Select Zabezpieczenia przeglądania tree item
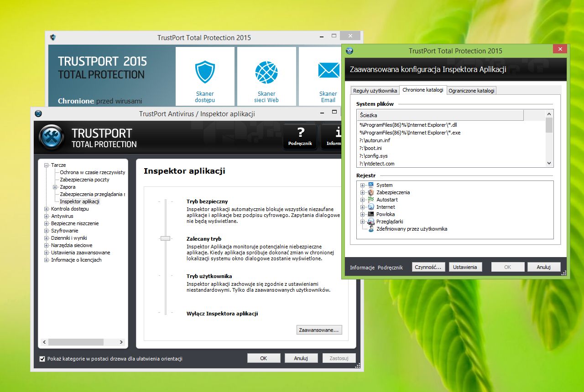 pyautogui.click(x=93, y=194)
